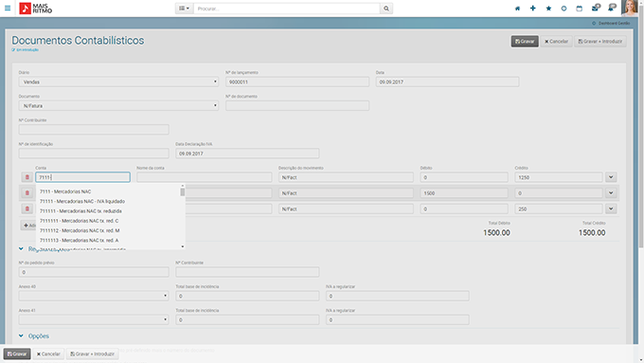
Task: Click Crédito field with 250
Action: tap(559, 209)
